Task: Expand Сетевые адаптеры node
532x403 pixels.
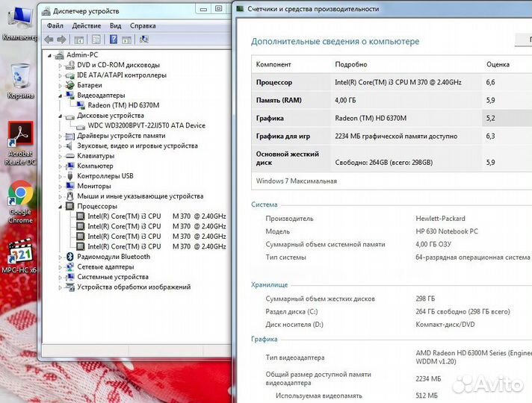Action: (60, 267)
